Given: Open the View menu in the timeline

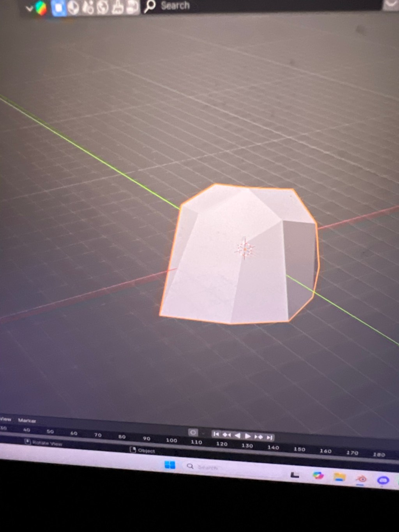Looking at the screenshot, I should point(5,419).
